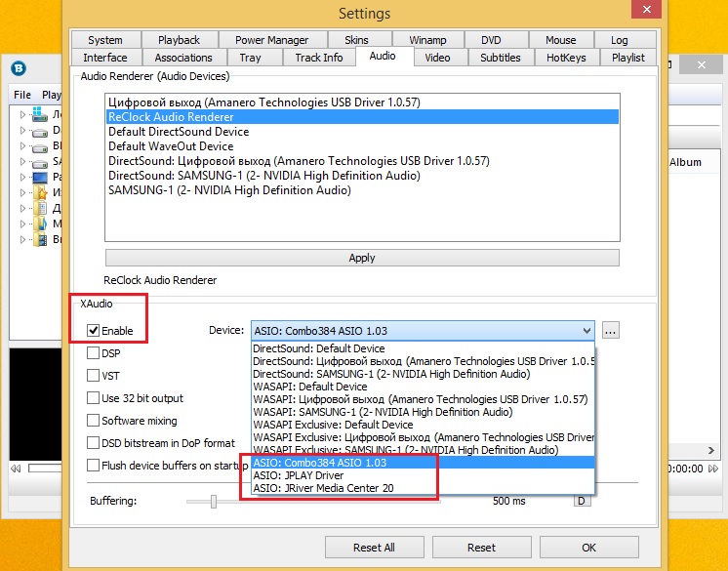728x571 pixels.
Task: Switch to the System tab
Action: click(x=105, y=40)
